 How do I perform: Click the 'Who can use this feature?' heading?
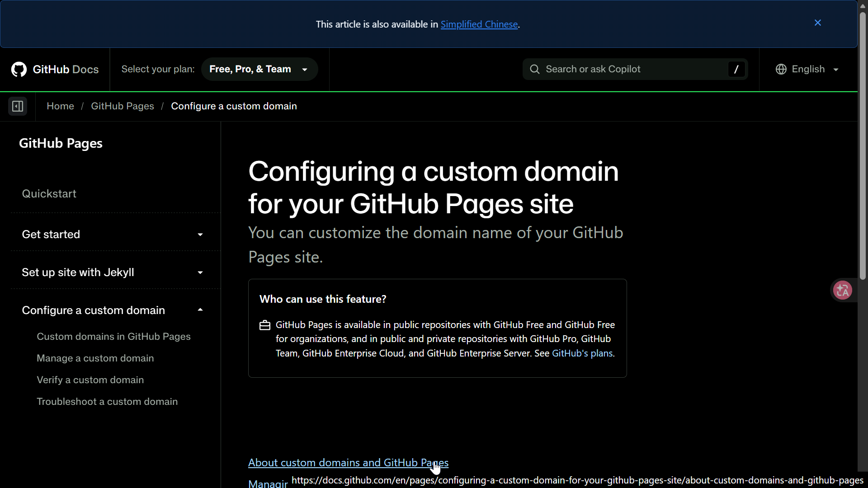point(323,299)
